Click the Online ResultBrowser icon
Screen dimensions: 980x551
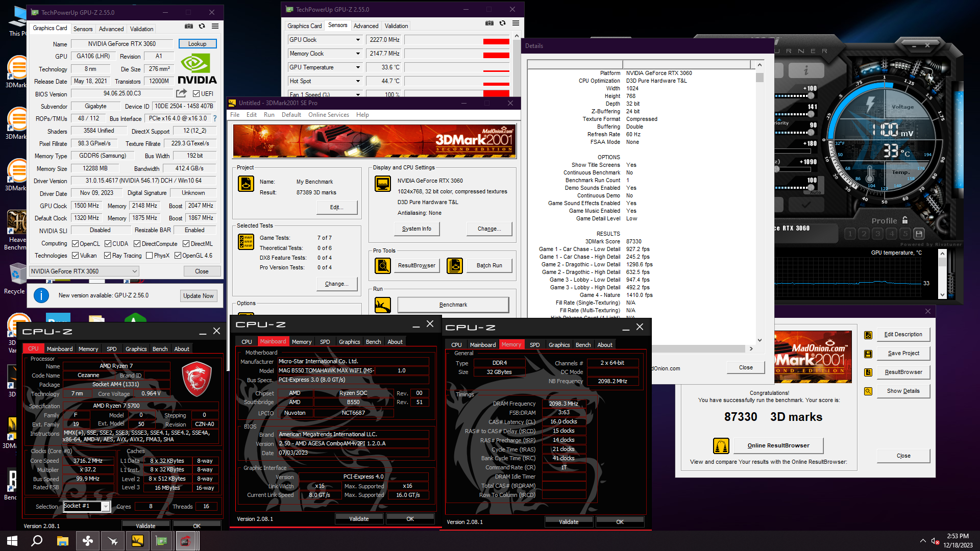click(x=721, y=446)
